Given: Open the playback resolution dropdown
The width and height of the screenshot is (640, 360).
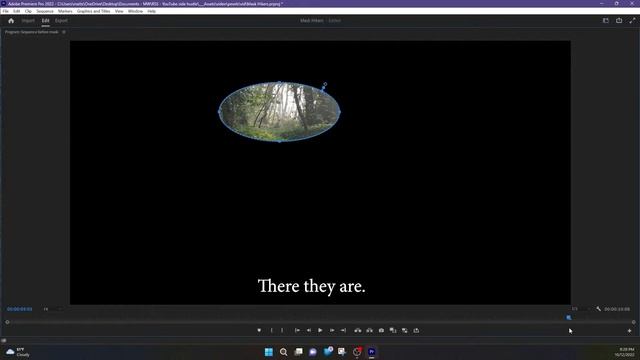Looking at the screenshot, I should [580, 309].
